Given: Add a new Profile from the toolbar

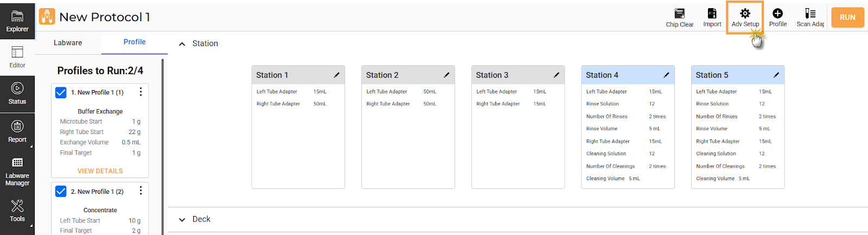Looking at the screenshot, I should coord(777,17).
